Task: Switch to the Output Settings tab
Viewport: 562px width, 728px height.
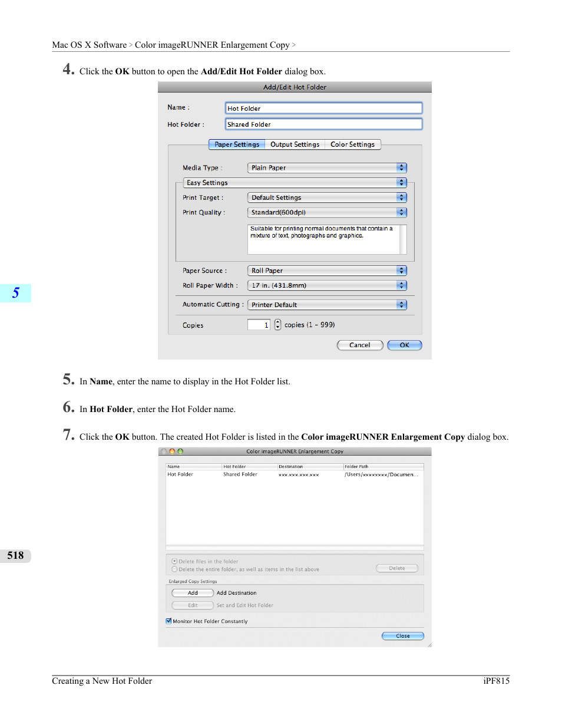Action: (x=295, y=144)
